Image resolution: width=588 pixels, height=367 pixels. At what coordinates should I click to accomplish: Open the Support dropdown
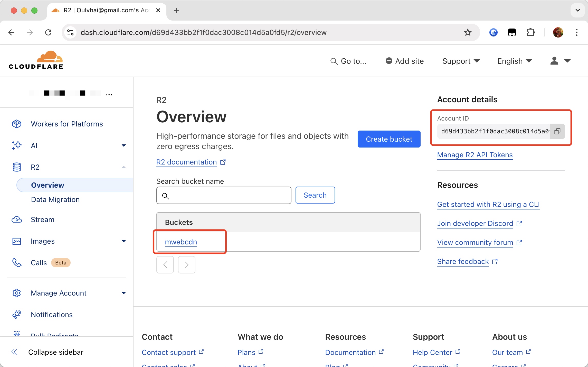(x=461, y=61)
